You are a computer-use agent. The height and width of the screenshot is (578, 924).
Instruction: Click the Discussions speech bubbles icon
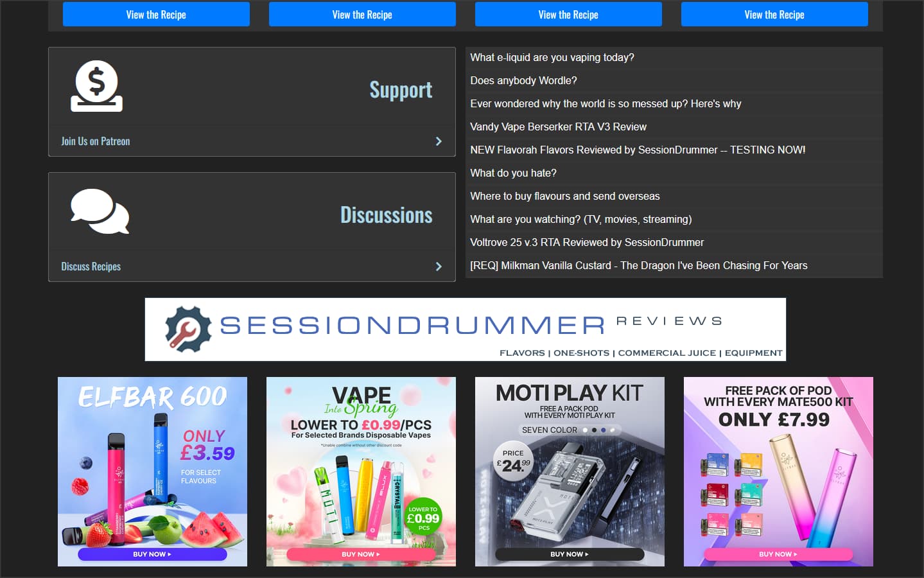[x=100, y=211]
